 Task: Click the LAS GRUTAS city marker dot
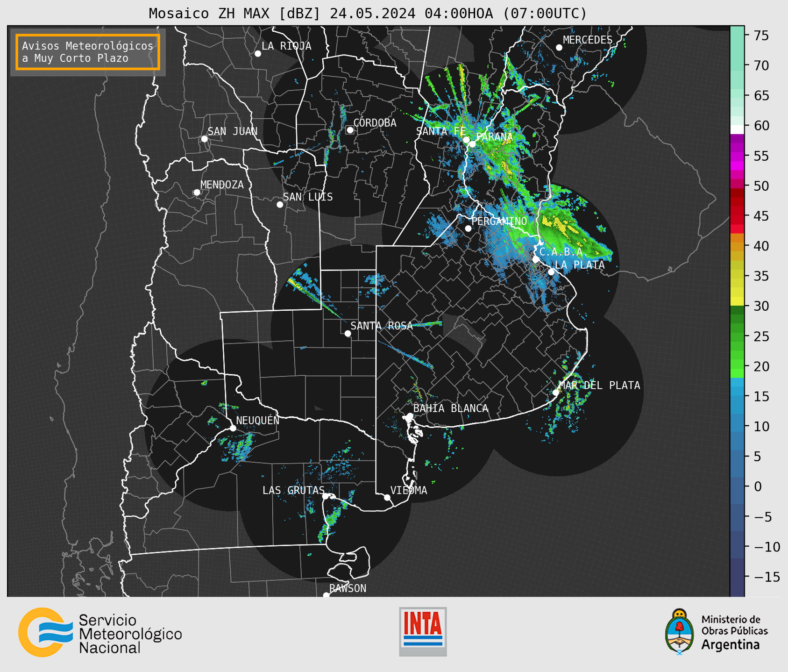[x=326, y=496]
